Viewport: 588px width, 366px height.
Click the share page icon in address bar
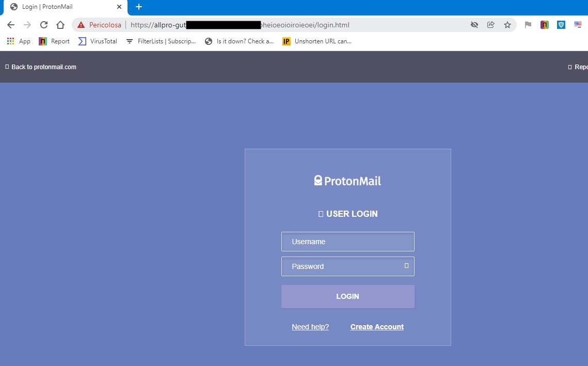coord(491,25)
